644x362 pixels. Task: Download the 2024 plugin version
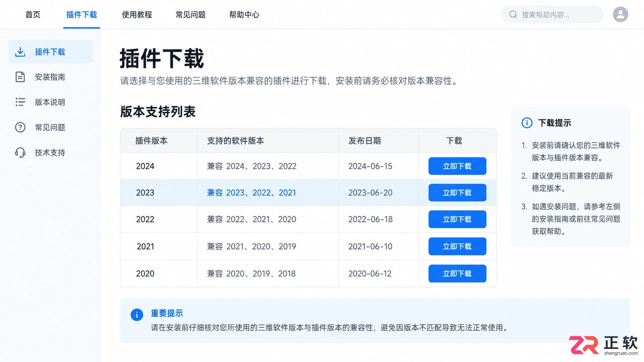[x=457, y=166]
